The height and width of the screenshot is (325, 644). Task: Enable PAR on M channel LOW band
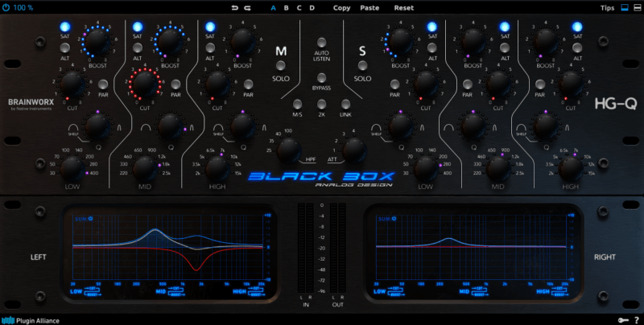[x=103, y=84]
